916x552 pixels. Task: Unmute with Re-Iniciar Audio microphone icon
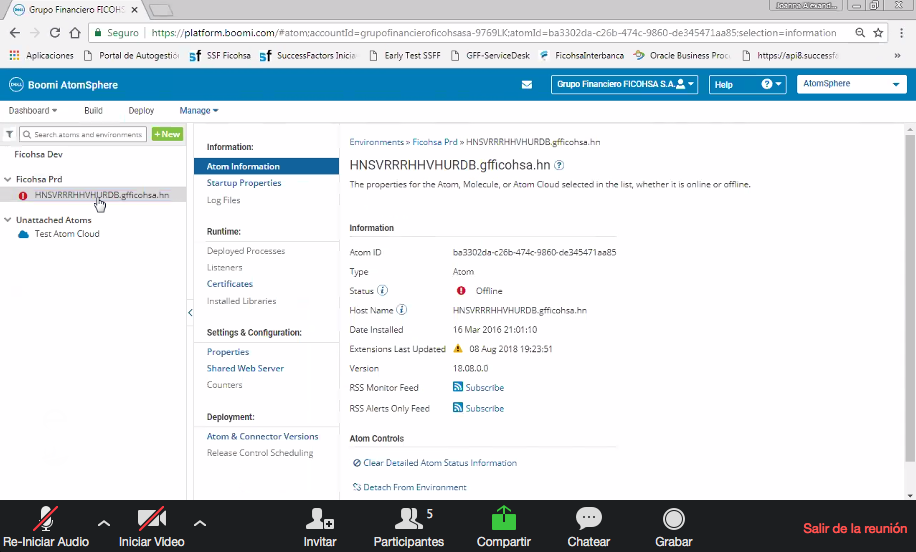point(46,518)
